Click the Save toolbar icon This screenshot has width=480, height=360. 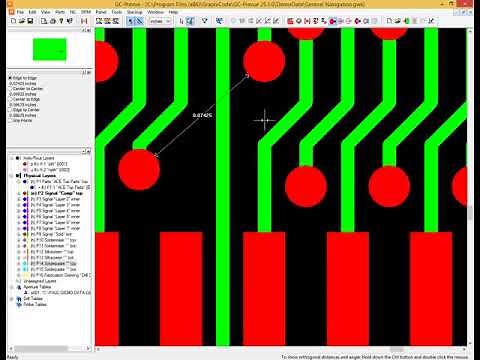[x=30, y=21]
